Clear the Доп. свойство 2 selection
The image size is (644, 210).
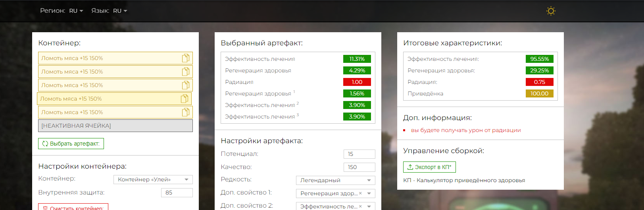click(x=360, y=206)
